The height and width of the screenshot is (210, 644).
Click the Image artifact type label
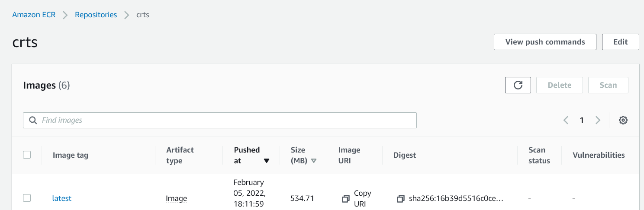tap(176, 199)
